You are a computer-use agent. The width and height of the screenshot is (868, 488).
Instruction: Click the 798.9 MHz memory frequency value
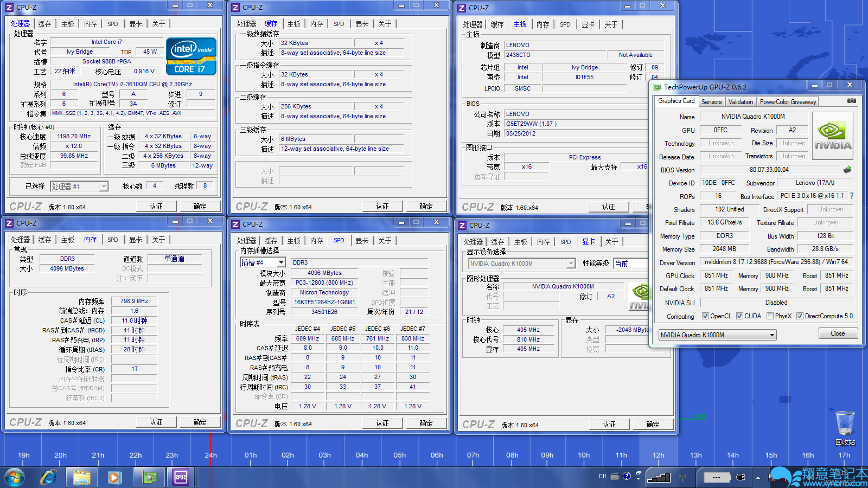[x=134, y=301]
